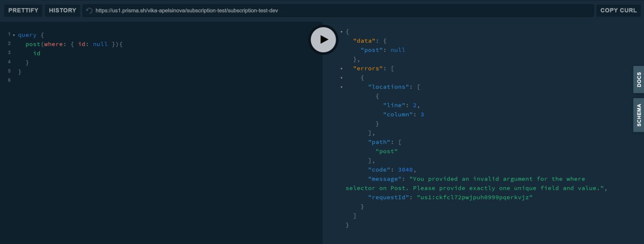Open the SCHEMA side tab

[638, 115]
